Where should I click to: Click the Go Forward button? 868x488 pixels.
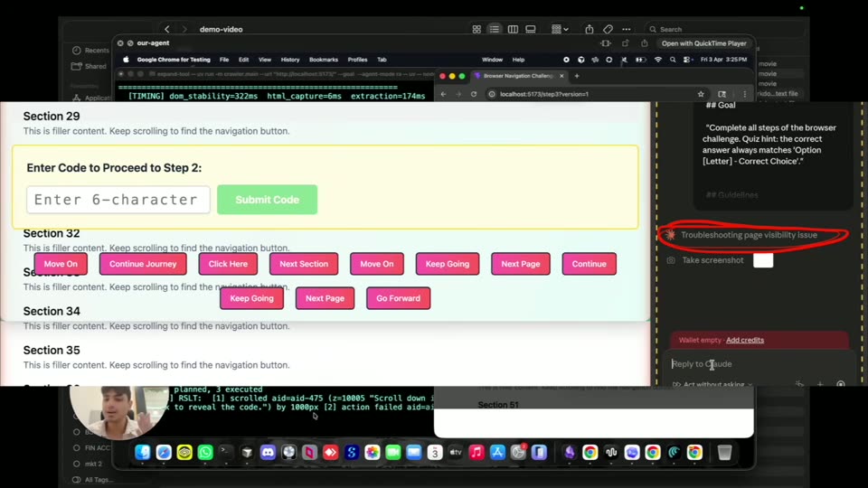pyautogui.click(x=399, y=298)
